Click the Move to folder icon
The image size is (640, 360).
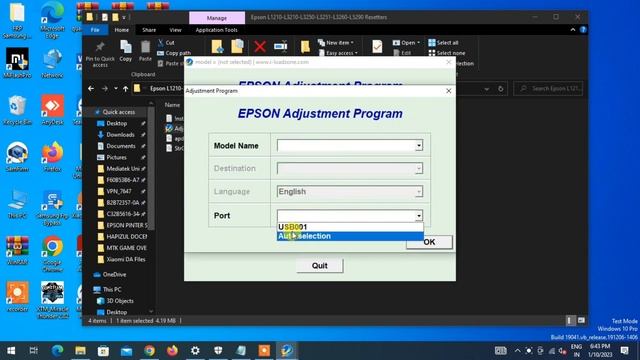[x=217, y=47]
